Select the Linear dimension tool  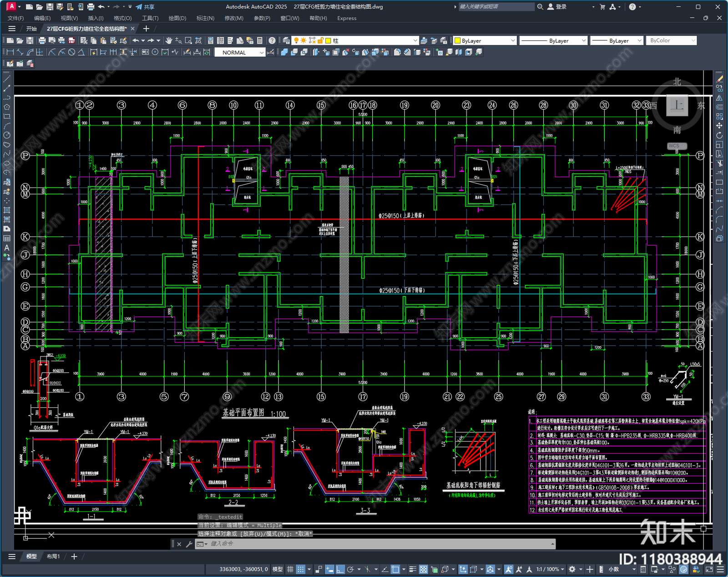(10, 52)
